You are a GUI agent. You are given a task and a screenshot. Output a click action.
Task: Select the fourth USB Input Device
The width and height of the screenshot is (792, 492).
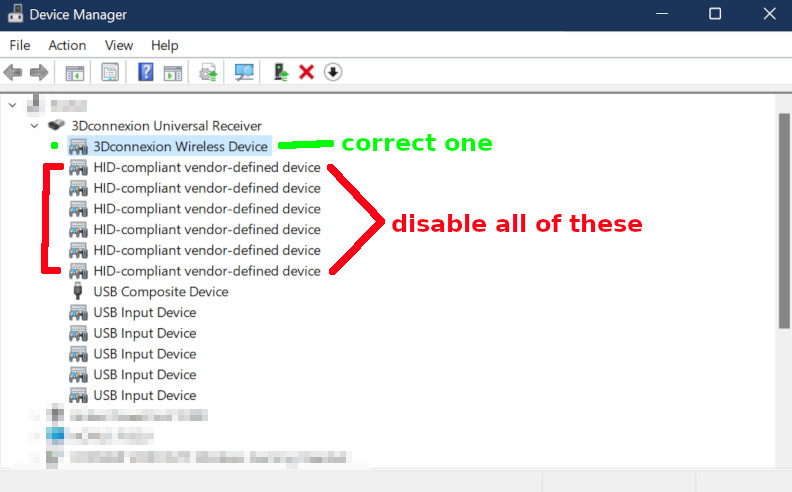(144, 374)
